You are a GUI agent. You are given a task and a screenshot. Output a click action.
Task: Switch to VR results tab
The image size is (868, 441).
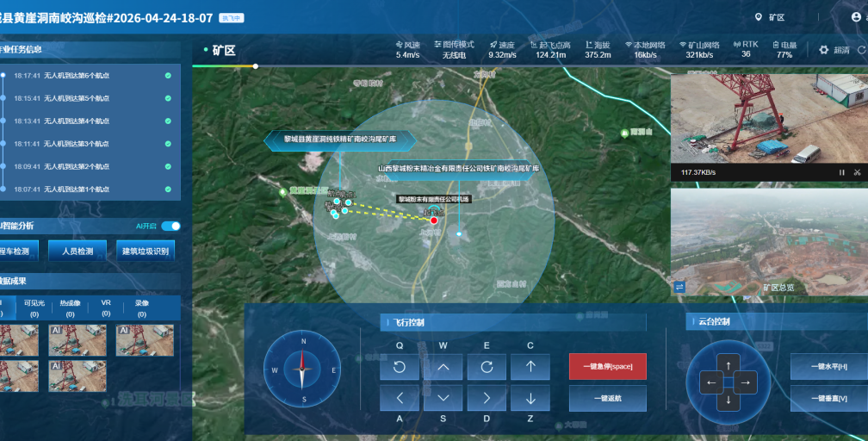(x=106, y=308)
